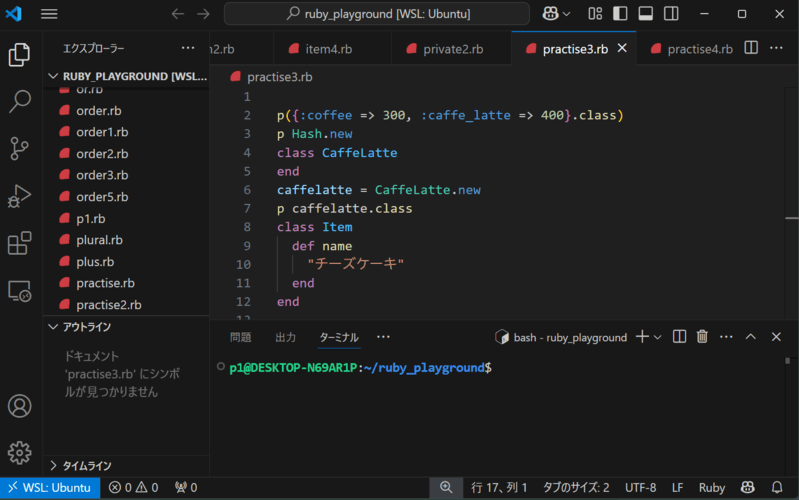Create a new terminal with plus
The width and height of the screenshot is (799, 500).
pyautogui.click(x=643, y=336)
